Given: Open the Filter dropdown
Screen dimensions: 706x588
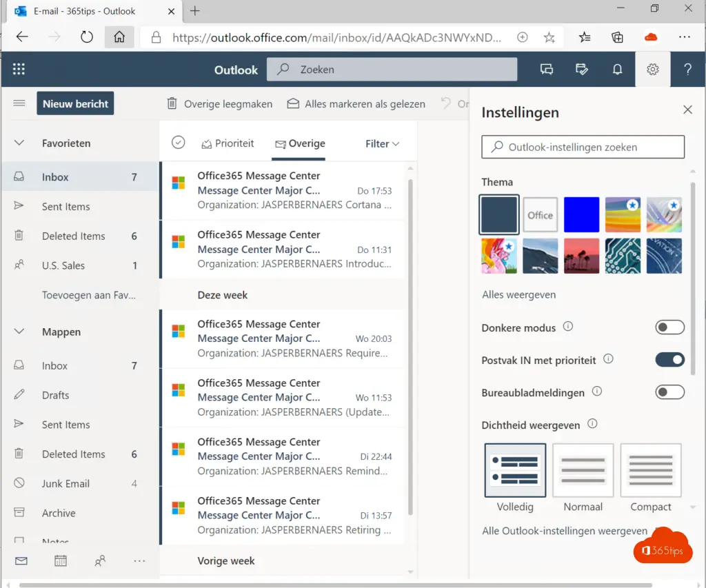Looking at the screenshot, I should click(382, 143).
